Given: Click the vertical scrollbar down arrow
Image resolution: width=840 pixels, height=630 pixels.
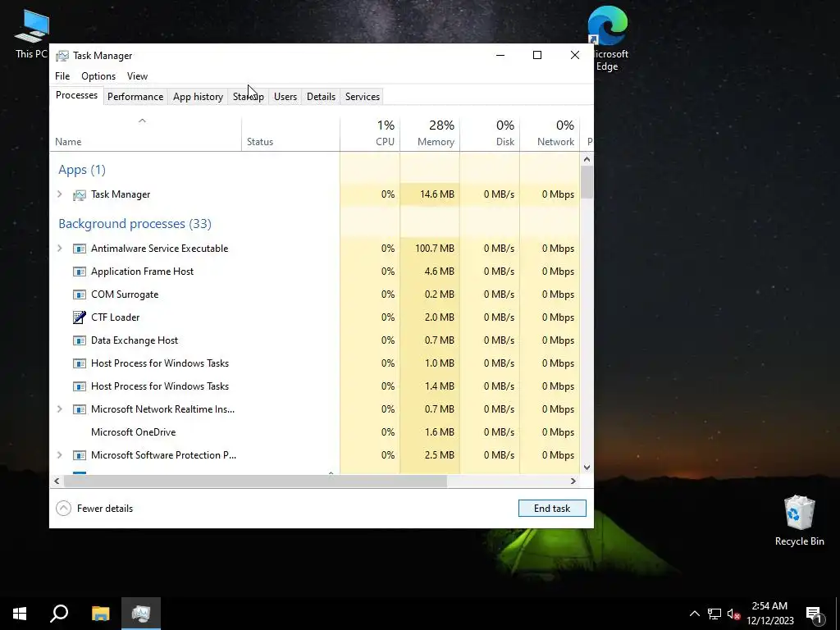Looking at the screenshot, I should pyautogui.click(x=587, y=467).
